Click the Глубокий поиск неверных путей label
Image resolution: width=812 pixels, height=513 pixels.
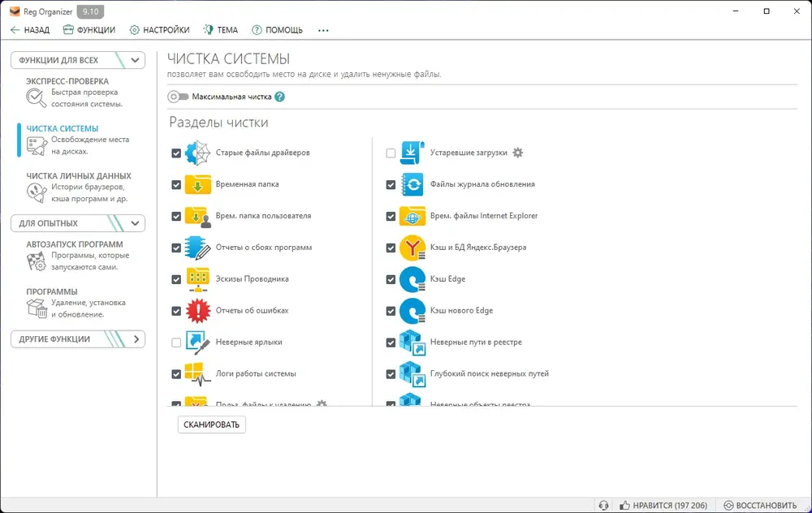[x=490, y=373]
